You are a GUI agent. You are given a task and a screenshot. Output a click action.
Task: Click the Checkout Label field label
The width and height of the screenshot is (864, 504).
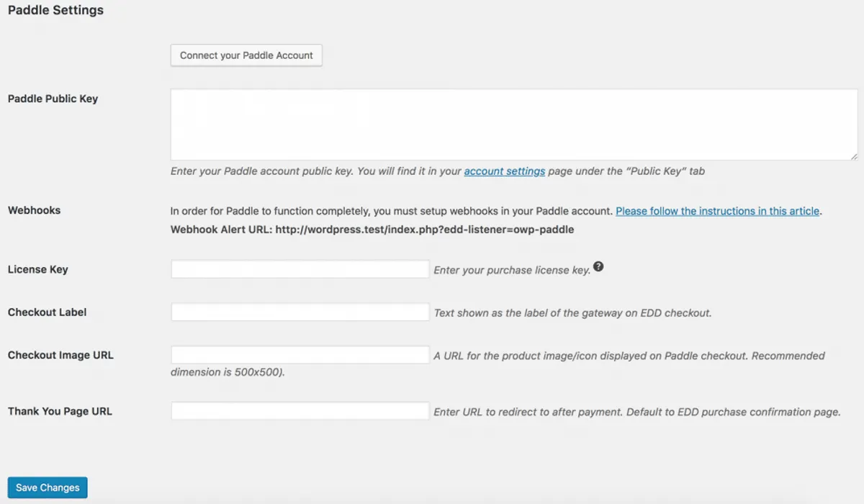47,312
